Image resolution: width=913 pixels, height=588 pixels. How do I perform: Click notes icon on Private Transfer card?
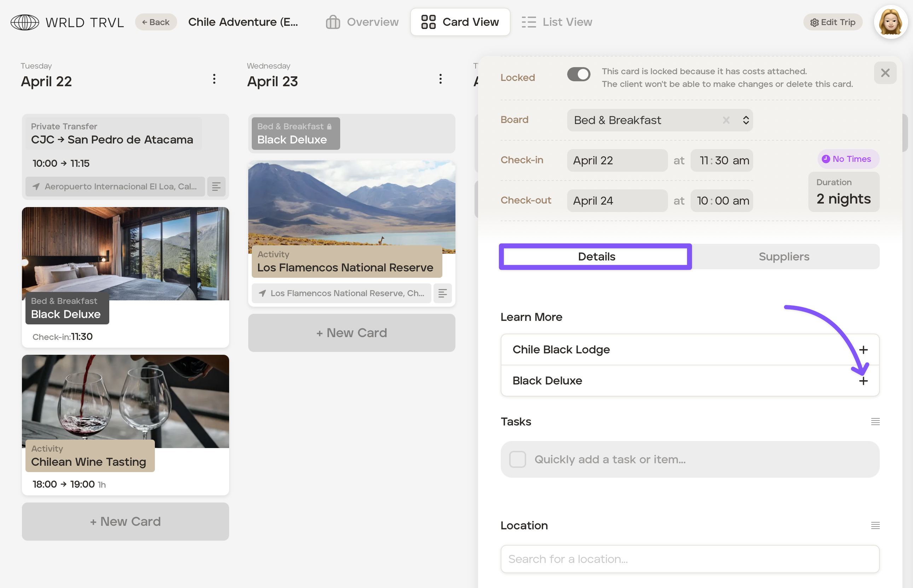(x=216, y=187)
